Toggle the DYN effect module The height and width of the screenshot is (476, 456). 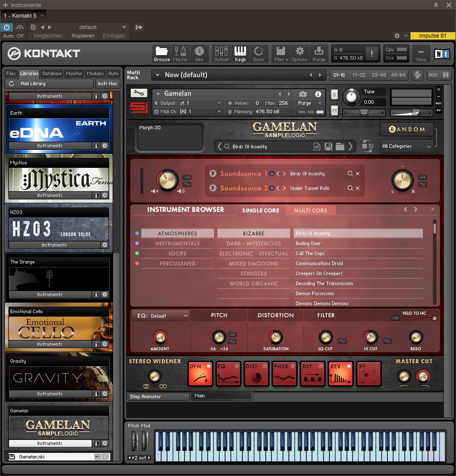pyautogui.click(x=200, y=374)
